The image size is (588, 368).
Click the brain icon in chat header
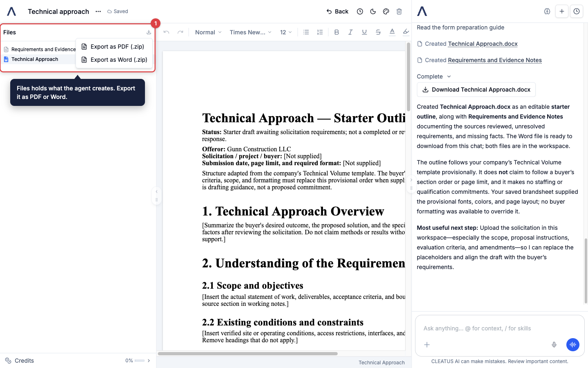[x=547, y=11]
